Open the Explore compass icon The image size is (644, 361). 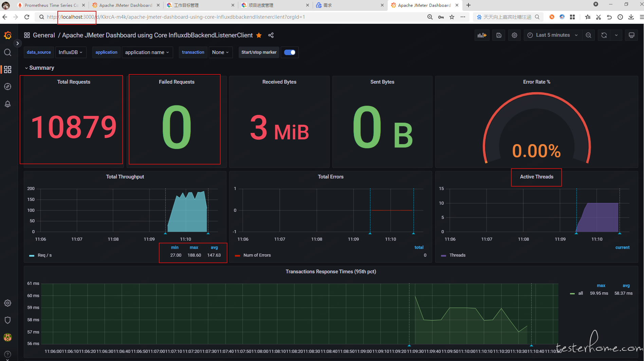pos(7,87)
